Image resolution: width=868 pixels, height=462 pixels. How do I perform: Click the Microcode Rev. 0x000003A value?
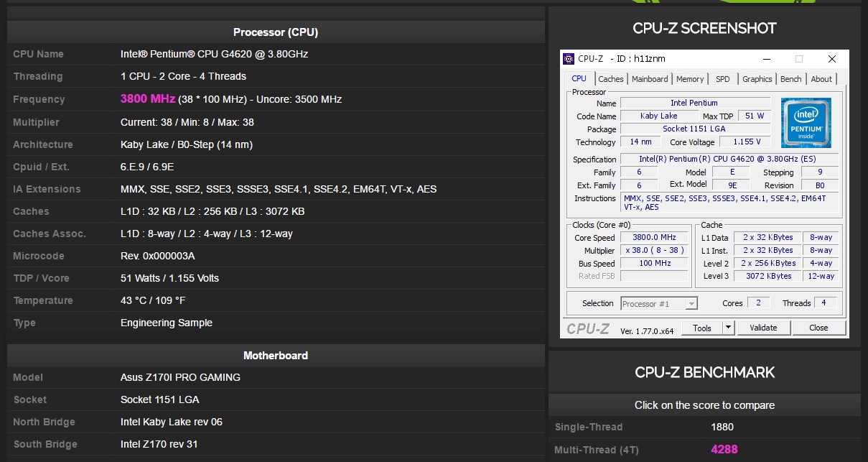(158, 256)
